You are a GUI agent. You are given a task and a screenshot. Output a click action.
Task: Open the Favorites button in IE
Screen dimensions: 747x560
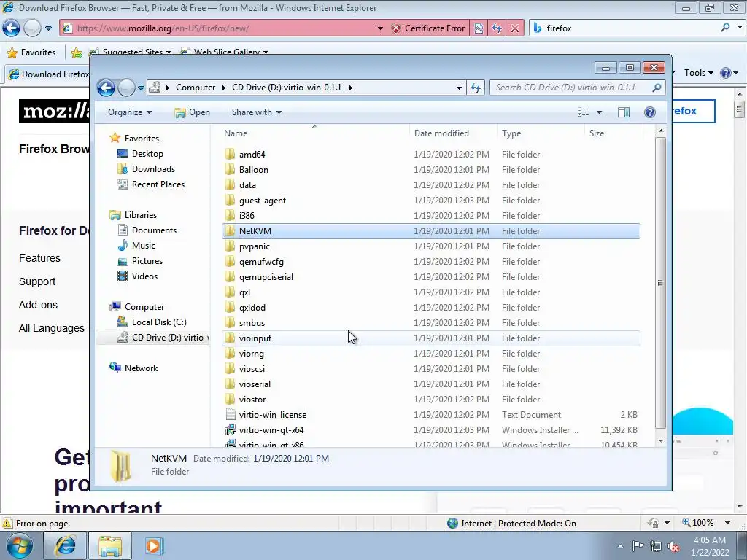(31, 52)
